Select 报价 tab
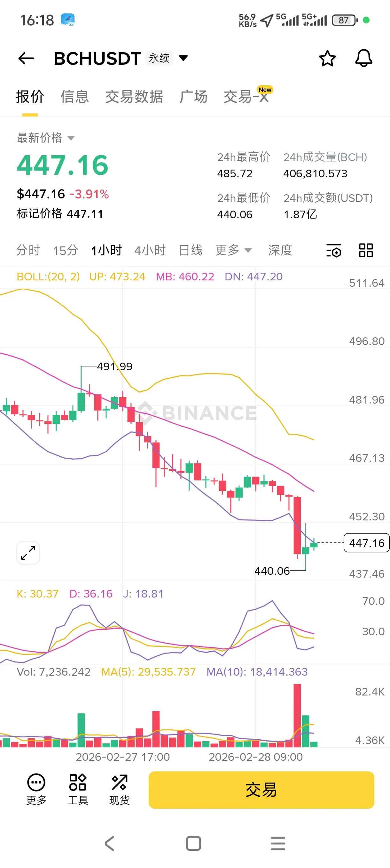Screen dimensions: 390x868 (x=30, y=97)
